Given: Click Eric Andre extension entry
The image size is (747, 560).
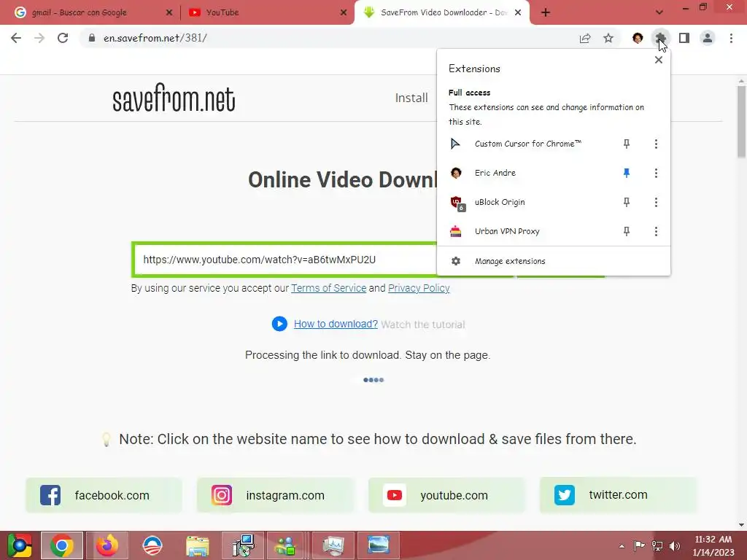Looking at the screenshot, I should click(x=495, y=173).
